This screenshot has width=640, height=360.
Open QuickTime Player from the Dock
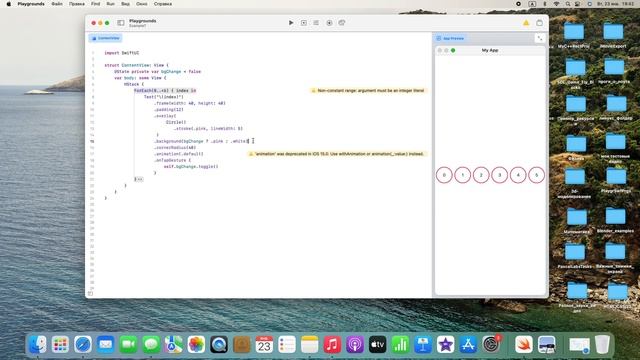coord(219,345)
